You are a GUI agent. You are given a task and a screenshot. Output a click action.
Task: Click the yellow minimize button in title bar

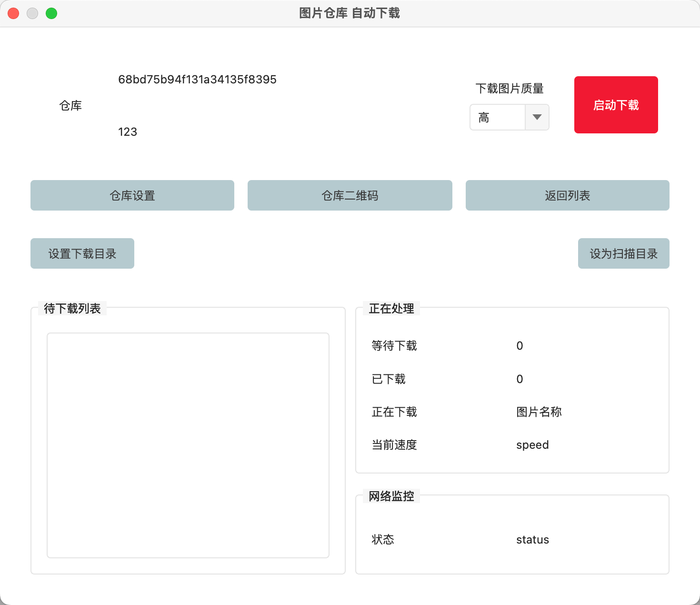tap(32, 13)
